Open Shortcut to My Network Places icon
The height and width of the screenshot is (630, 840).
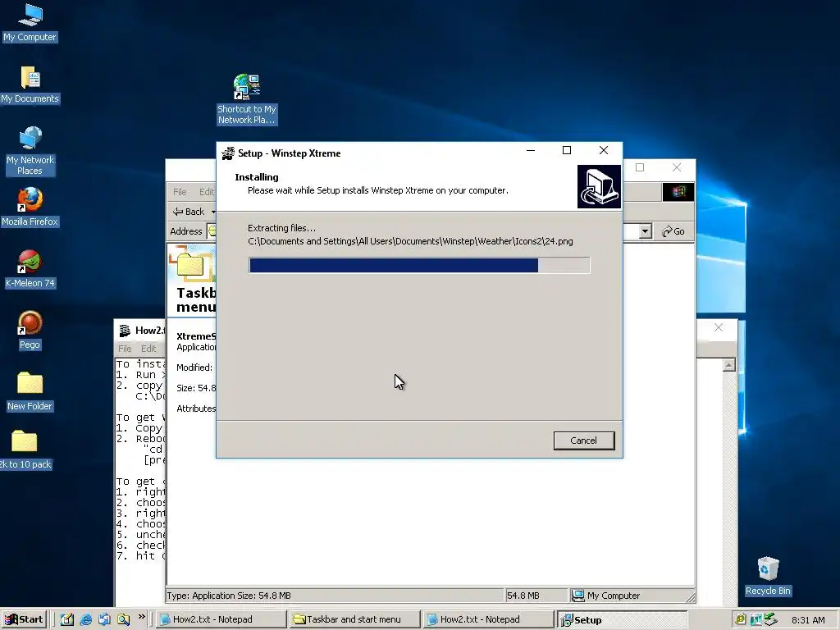(x=246, y=99)
